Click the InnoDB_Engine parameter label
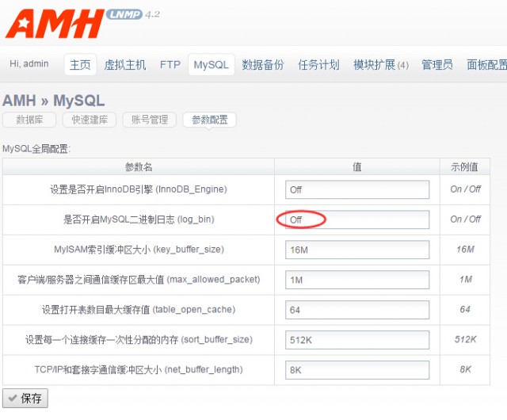Screen dimensions: 507x420 tap(139, 189)
